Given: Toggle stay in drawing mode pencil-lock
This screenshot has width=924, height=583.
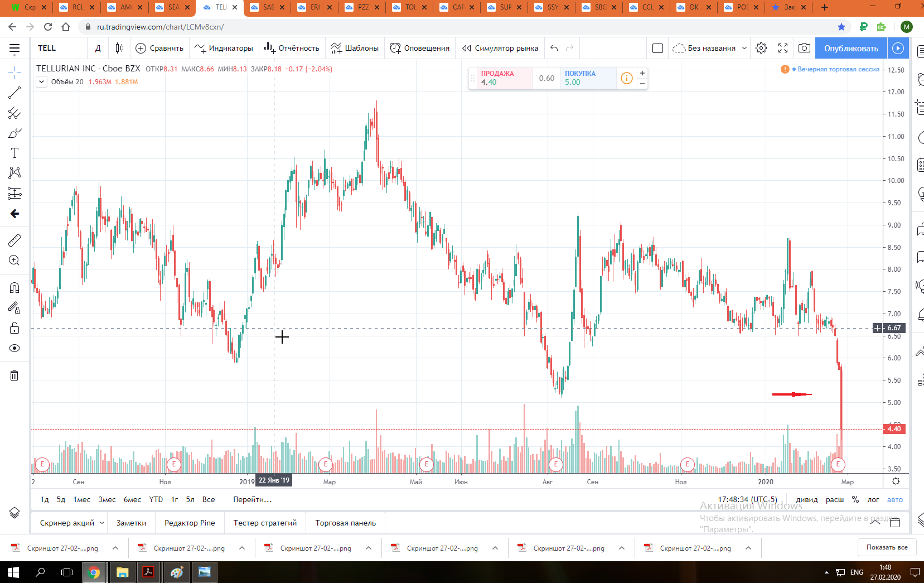Looking at the screenshot, I should point(14,307).
